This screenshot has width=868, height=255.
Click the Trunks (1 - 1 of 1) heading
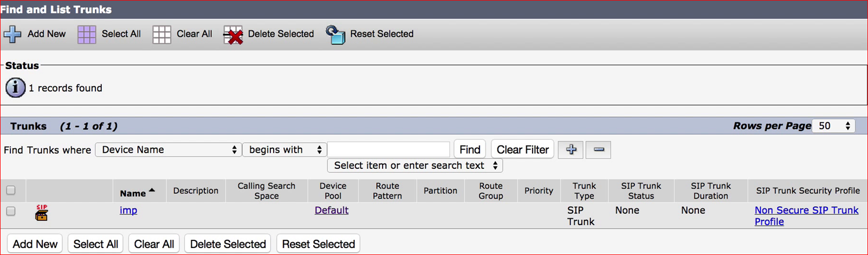click(x=64, y=126)
